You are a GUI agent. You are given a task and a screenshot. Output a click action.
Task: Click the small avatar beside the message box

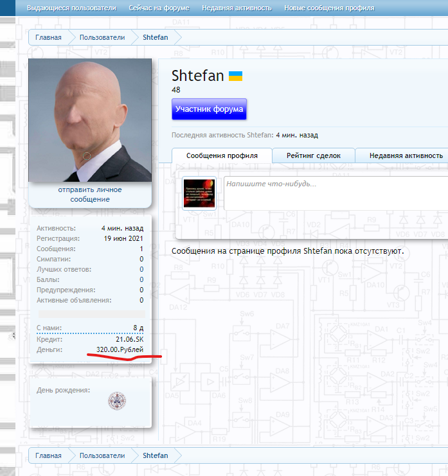pyautogui.click(x=199, y=193)
